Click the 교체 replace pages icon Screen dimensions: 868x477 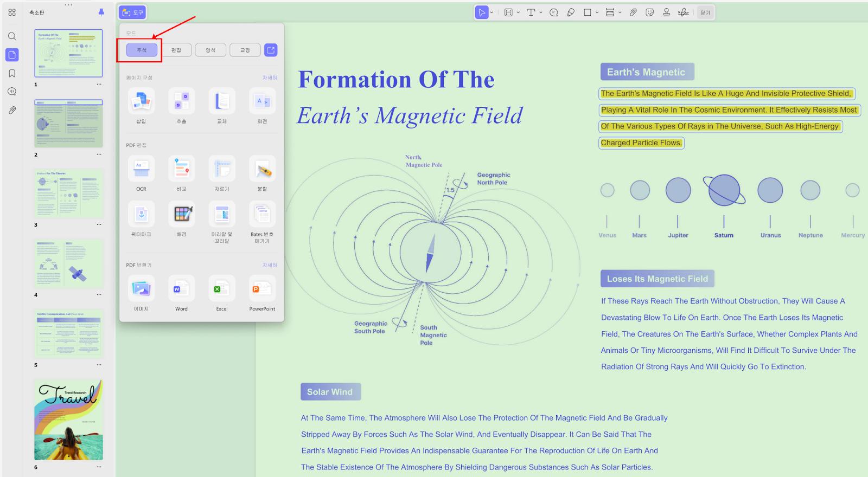coord(222,101)
